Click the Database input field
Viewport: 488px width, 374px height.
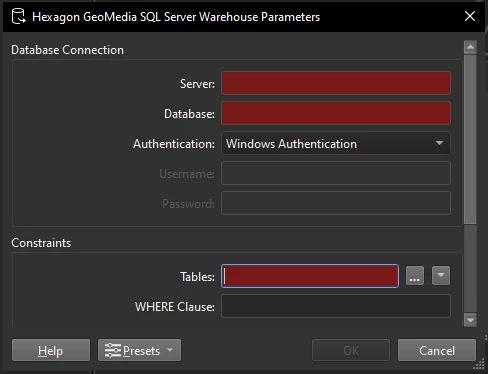pos(336,113)
